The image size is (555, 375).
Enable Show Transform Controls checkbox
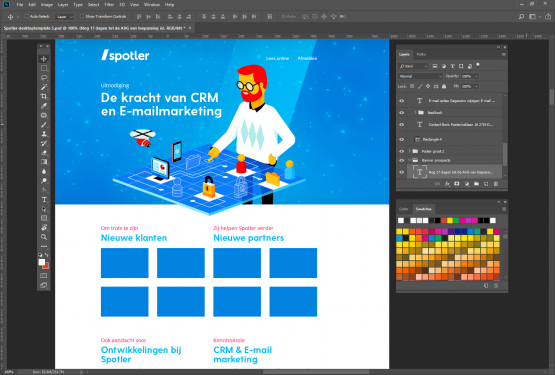82,16
